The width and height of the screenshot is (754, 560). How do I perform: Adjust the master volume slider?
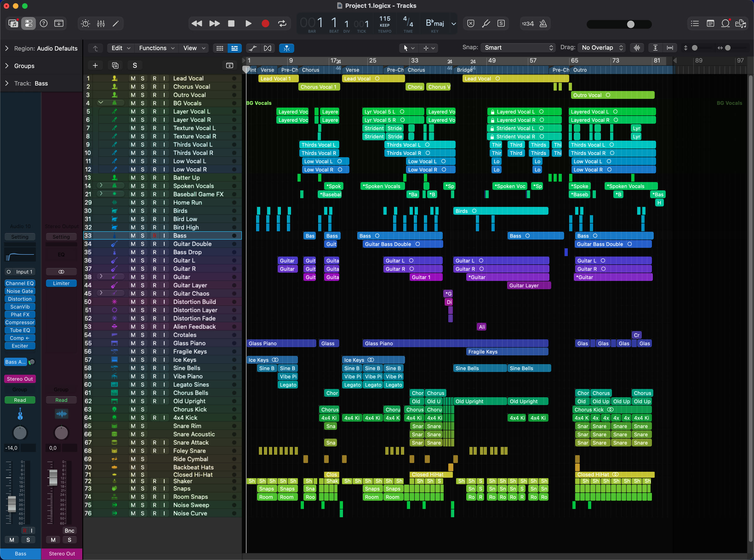tap(619, 25)
